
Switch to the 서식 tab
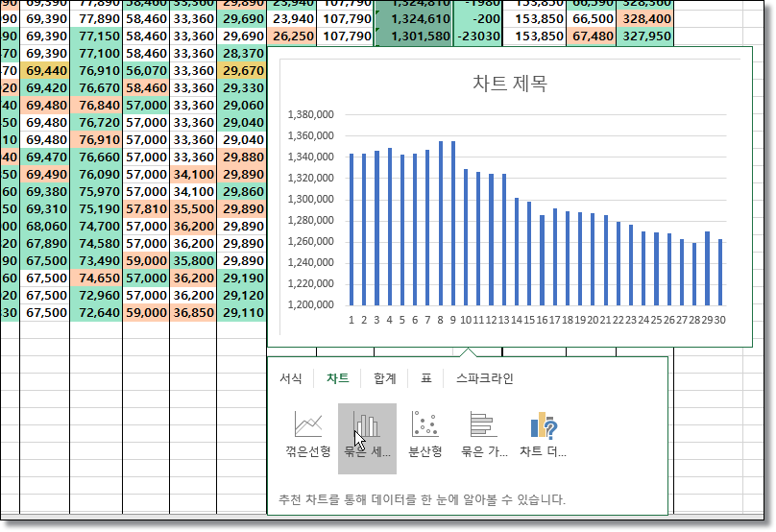tap(290, 378)
